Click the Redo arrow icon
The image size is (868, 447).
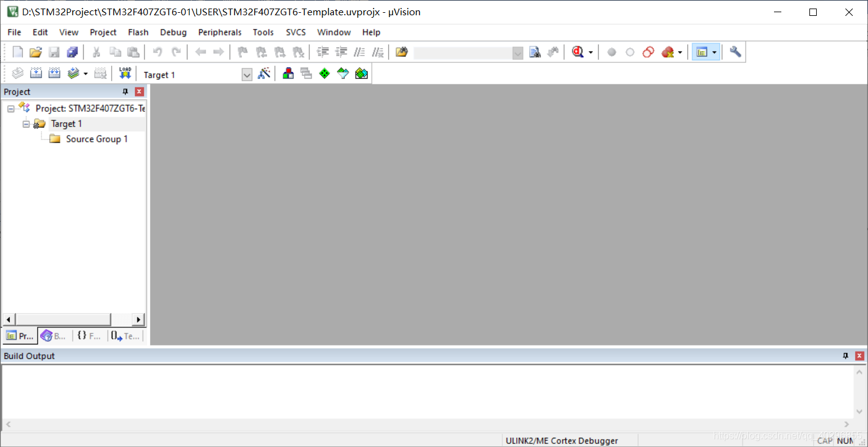176,52
